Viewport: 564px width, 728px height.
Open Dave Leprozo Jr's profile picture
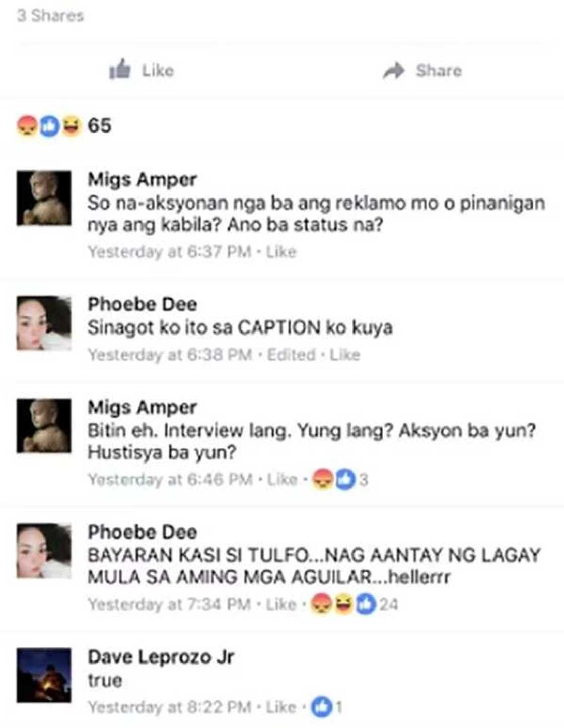44,675
